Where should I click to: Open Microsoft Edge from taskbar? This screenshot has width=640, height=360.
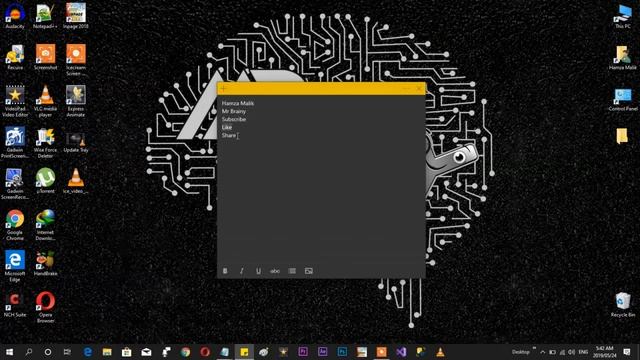(x=87, y=352)
